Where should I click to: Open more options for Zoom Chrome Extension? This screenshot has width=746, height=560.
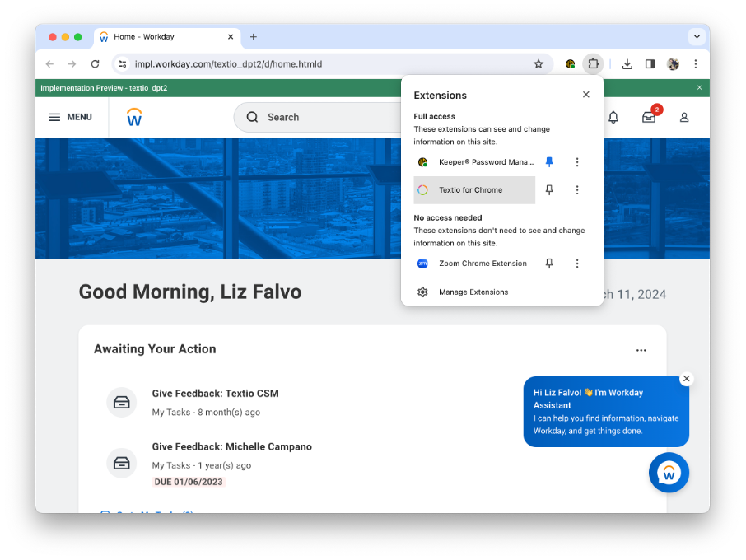[577, 264]
